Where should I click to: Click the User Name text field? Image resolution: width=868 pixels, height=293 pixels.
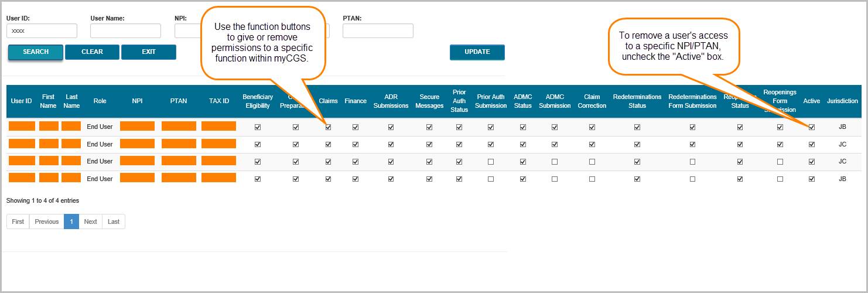[x=125, y=31]
